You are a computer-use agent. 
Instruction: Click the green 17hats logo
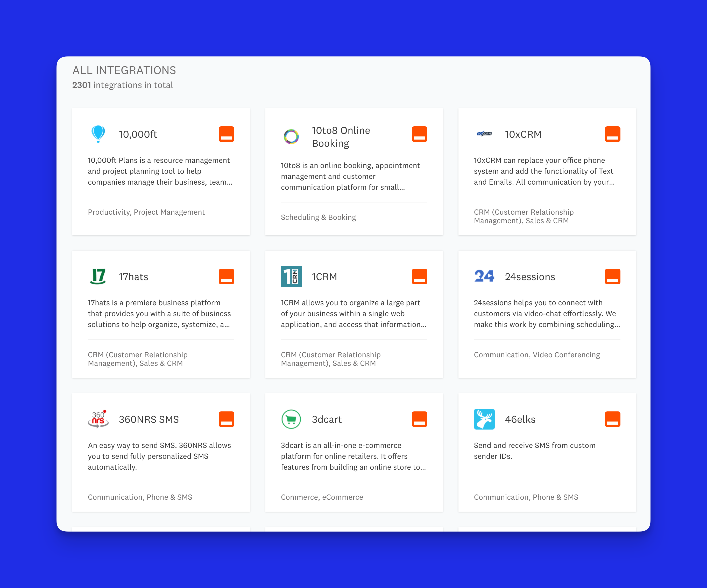click(98, 277)
